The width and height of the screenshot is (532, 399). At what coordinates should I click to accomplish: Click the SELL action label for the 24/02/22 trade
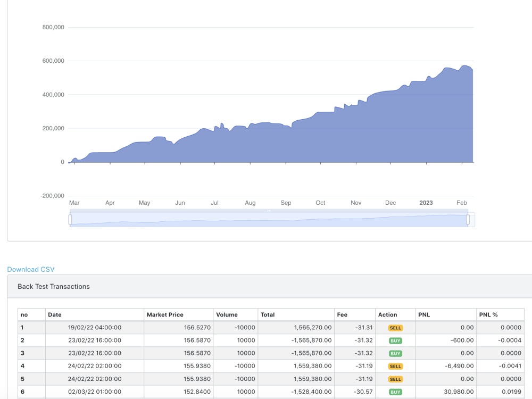click(x=395, y=366)
